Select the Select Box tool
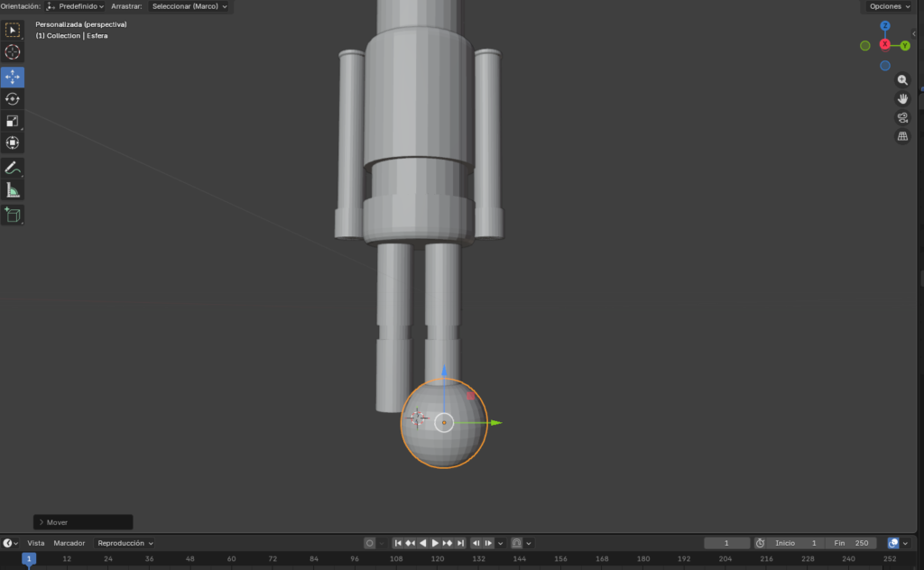 (13, 30)
